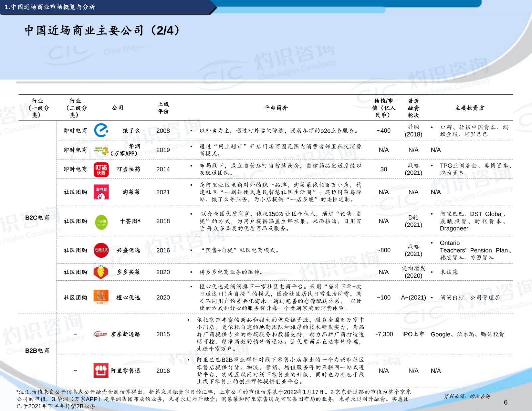Click the 多多买菜 strawberry logo

pyautogui.click(x=101, y=272)
